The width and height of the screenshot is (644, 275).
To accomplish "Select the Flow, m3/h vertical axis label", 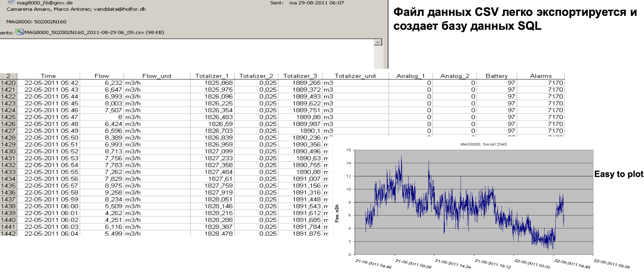I will point(337,213).
